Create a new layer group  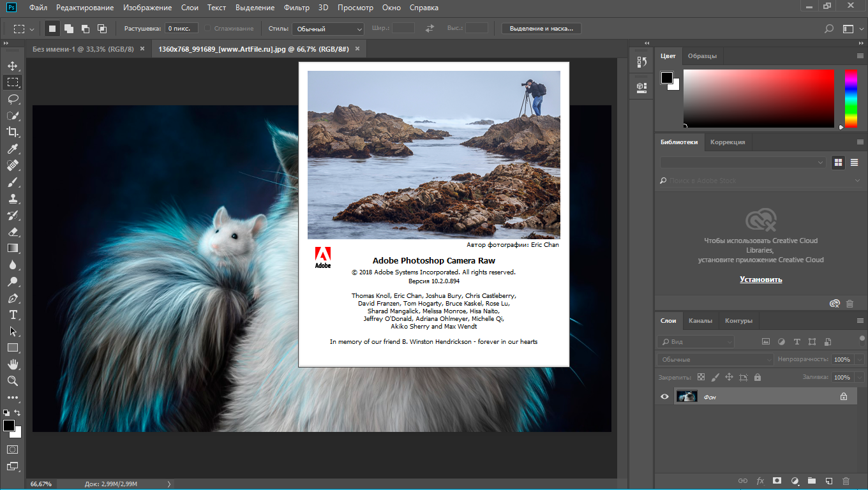[812, 480]
